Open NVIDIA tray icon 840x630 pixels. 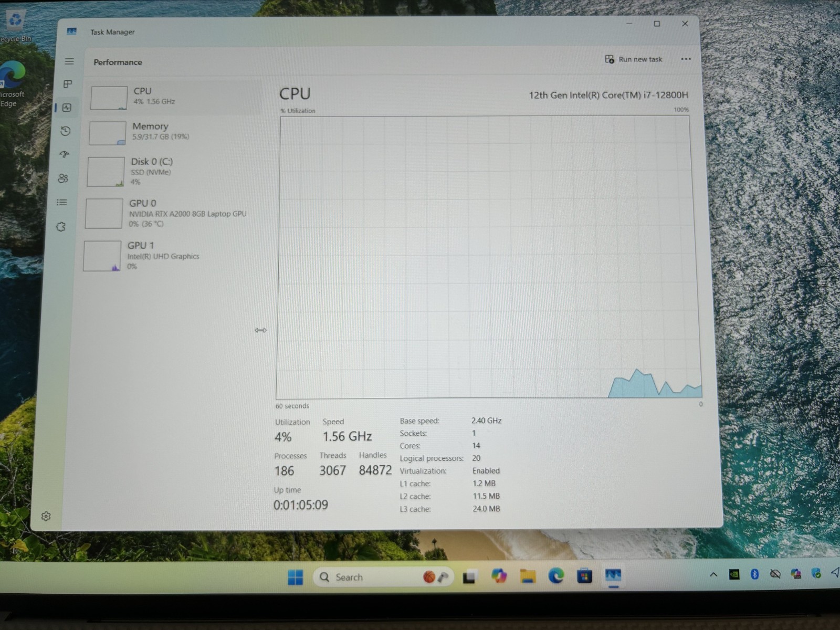point(734,574)
